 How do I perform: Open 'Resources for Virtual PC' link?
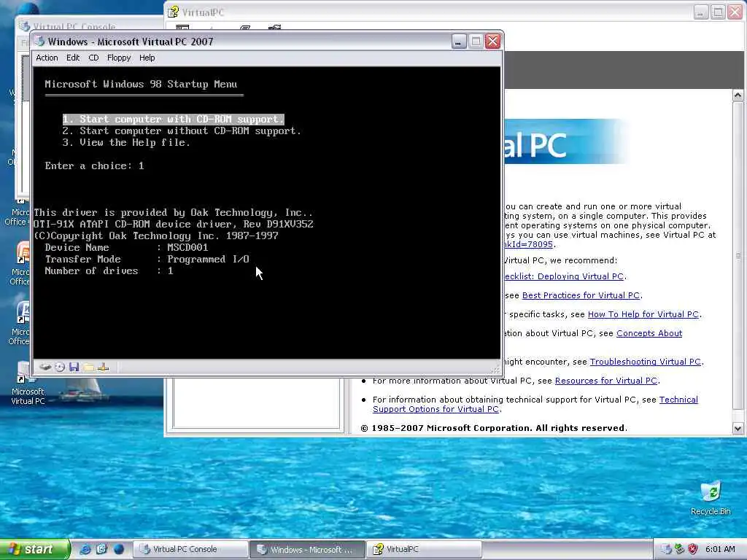(606, 381)
